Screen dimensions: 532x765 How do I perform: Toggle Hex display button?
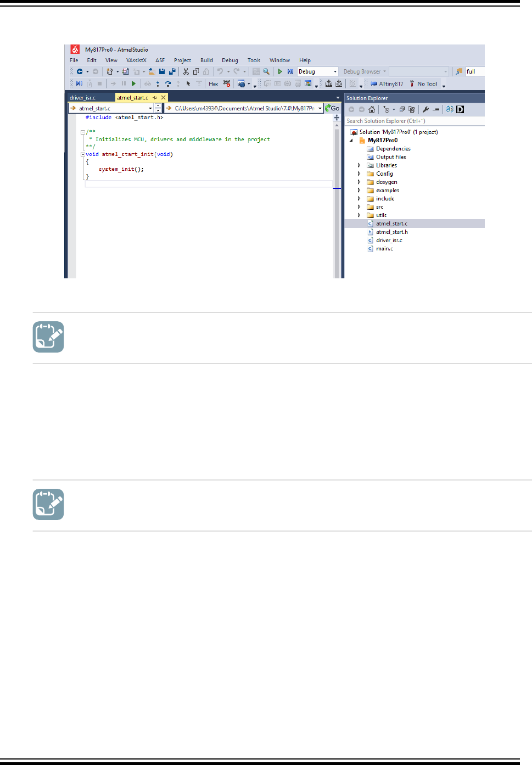[213, 83]
